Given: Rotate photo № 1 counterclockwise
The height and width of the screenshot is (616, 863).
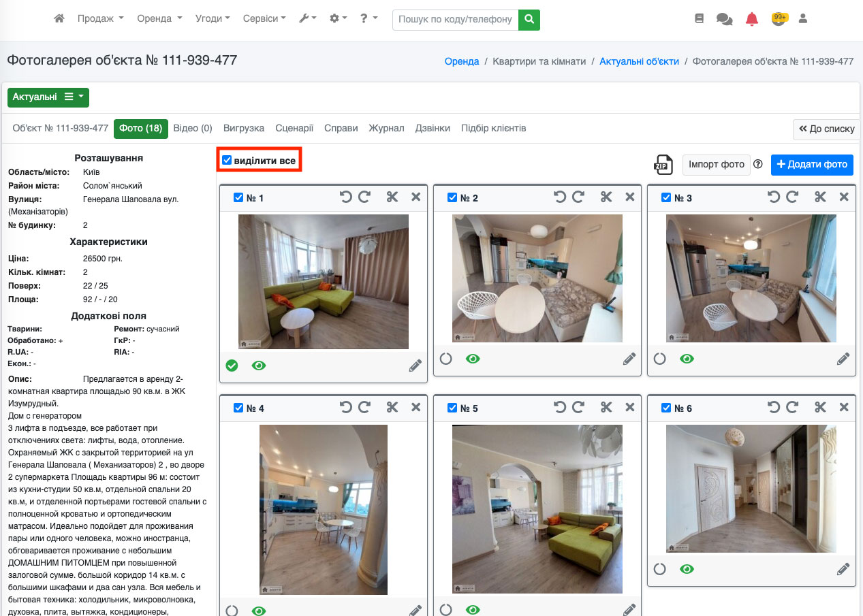Looking at the screenshot, I should click(x=346, y=197).
